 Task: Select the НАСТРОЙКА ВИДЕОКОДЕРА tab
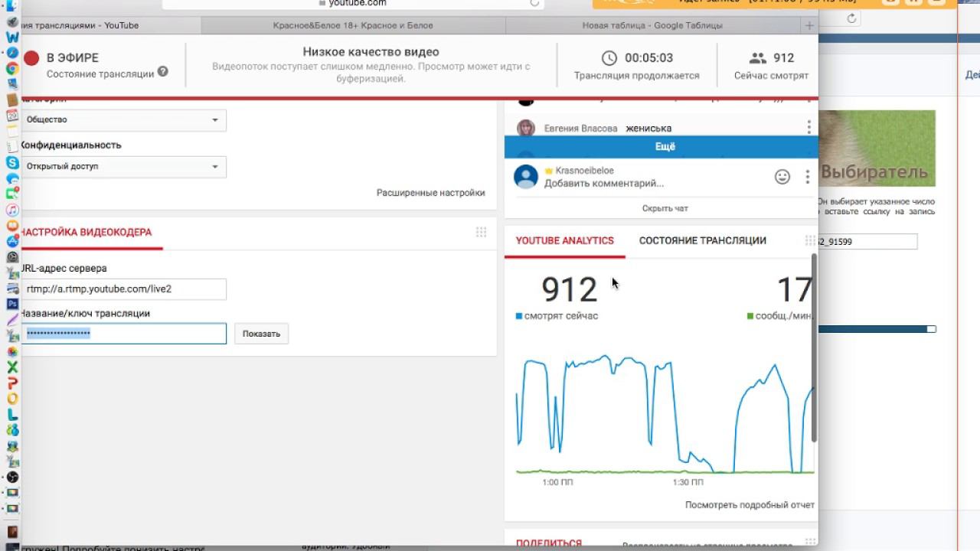tap(86, 232)
